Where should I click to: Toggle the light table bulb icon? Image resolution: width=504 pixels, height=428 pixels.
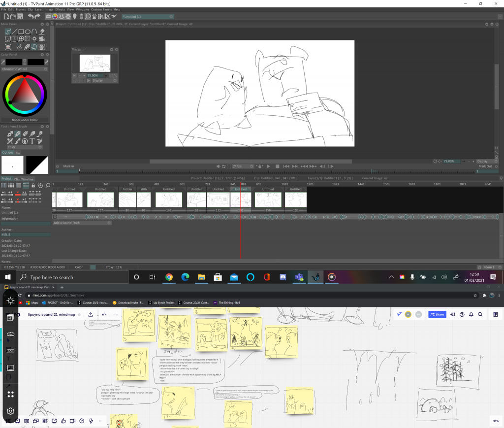tap(75, 16)
